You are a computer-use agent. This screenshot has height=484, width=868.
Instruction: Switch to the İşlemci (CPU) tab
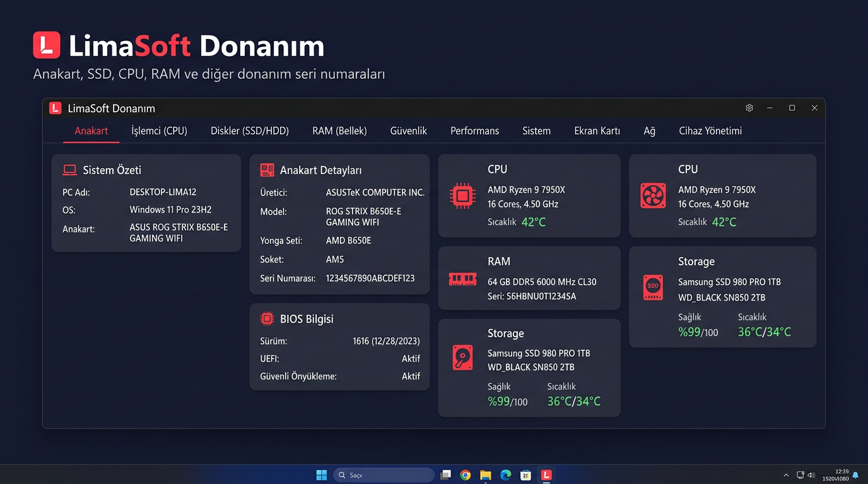pyautogui.click(x=159, y=131)
